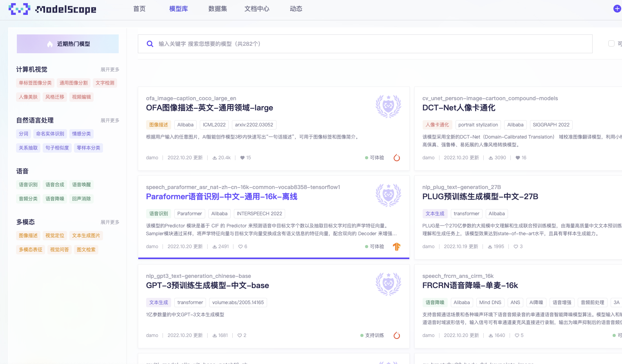Click the heart icon on GPT-3 card

pyautogui.click(x=240, y=335)
